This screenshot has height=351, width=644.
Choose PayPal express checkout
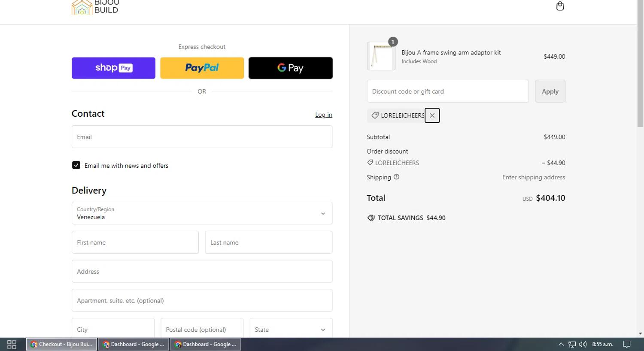pos(202,68)
